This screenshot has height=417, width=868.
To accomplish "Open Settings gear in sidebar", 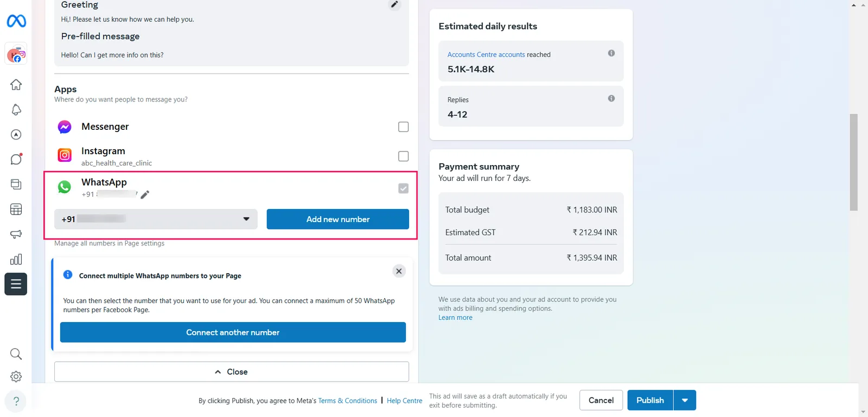I will click(x=16, y=376).
